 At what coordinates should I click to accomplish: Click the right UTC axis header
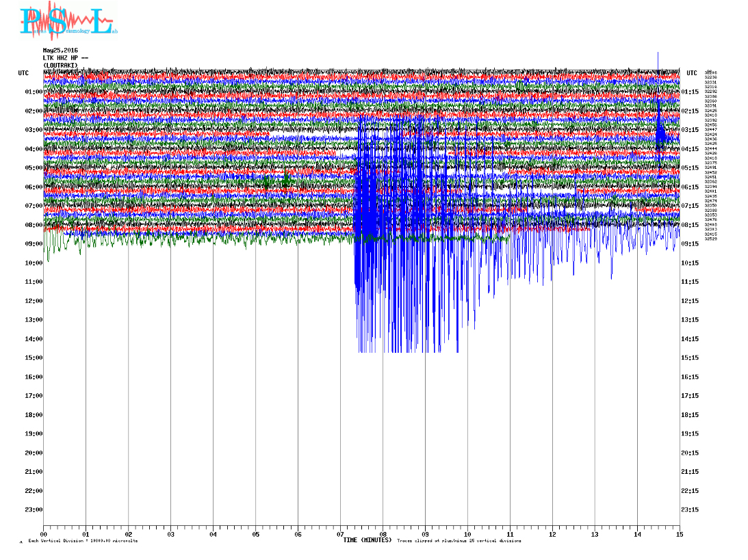pos(691,72)
